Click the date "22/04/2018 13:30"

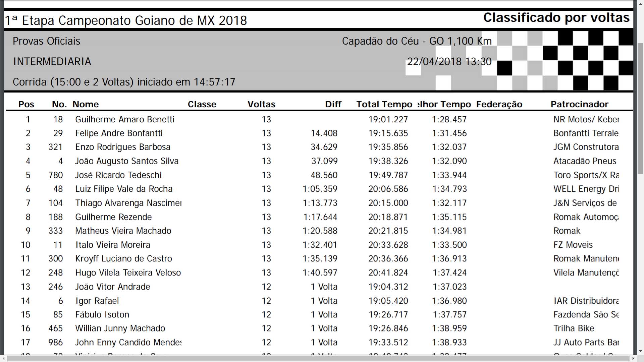449,61
